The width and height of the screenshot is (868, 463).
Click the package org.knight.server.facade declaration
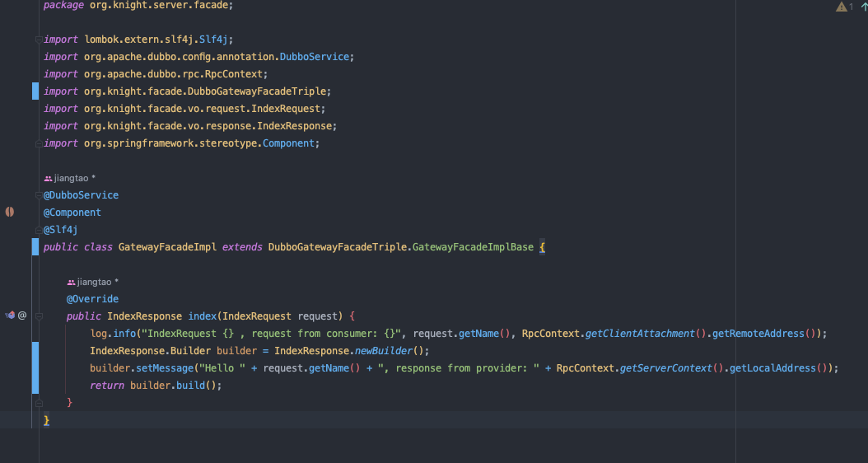tap(138, 5)
